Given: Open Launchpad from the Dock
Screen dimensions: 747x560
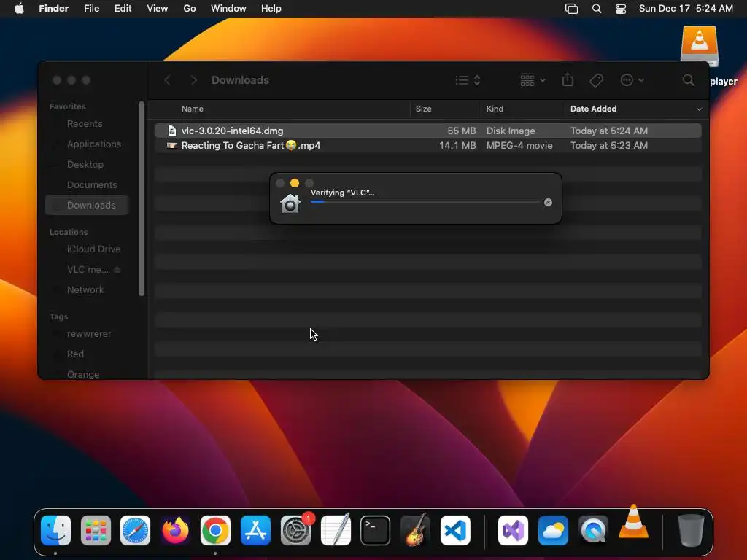Looking at the screenshot, I should [96, 531].
